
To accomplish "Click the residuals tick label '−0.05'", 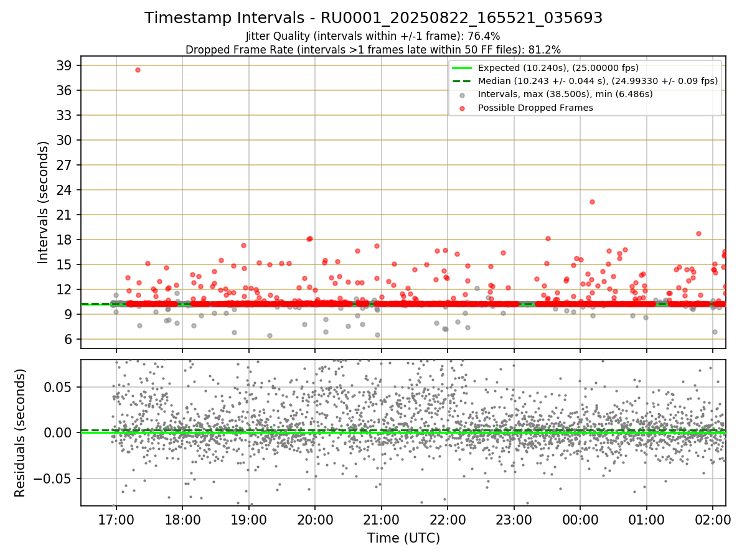I will (x=54, y=479).
